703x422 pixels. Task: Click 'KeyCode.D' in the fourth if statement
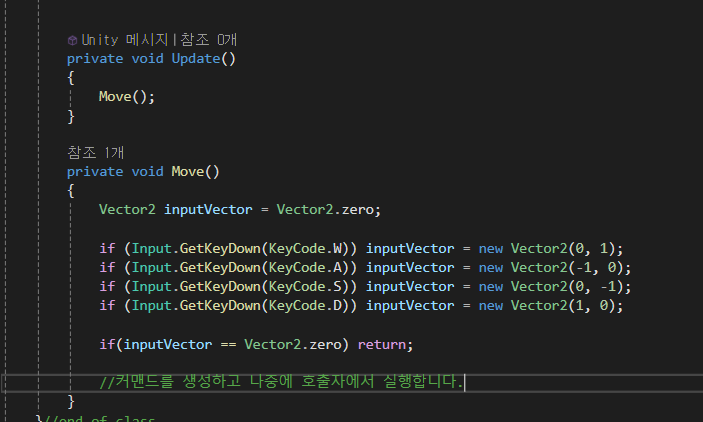click(x=305, y=306)
